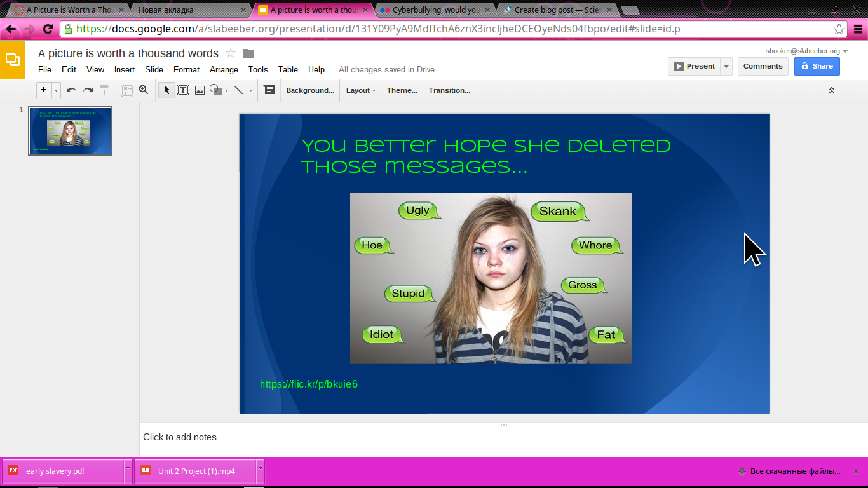Click the zoom magnifier tool
The height and width of the screenshot is (488, 868).
144,90
